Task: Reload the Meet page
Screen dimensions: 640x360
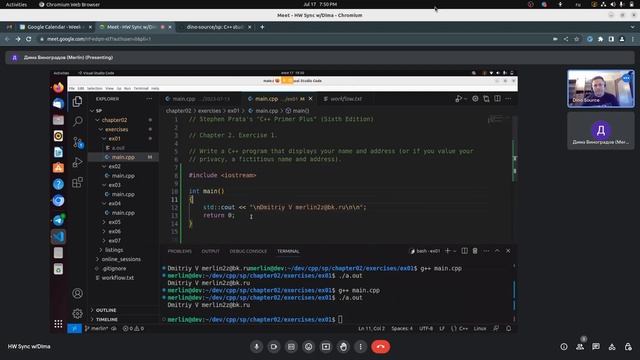Action: (29, 39)
